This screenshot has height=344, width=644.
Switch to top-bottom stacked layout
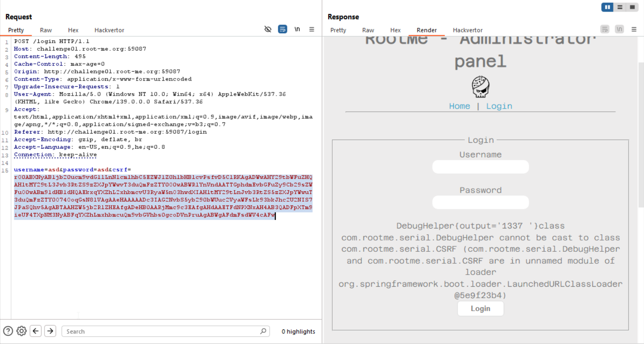click(620, 7)
